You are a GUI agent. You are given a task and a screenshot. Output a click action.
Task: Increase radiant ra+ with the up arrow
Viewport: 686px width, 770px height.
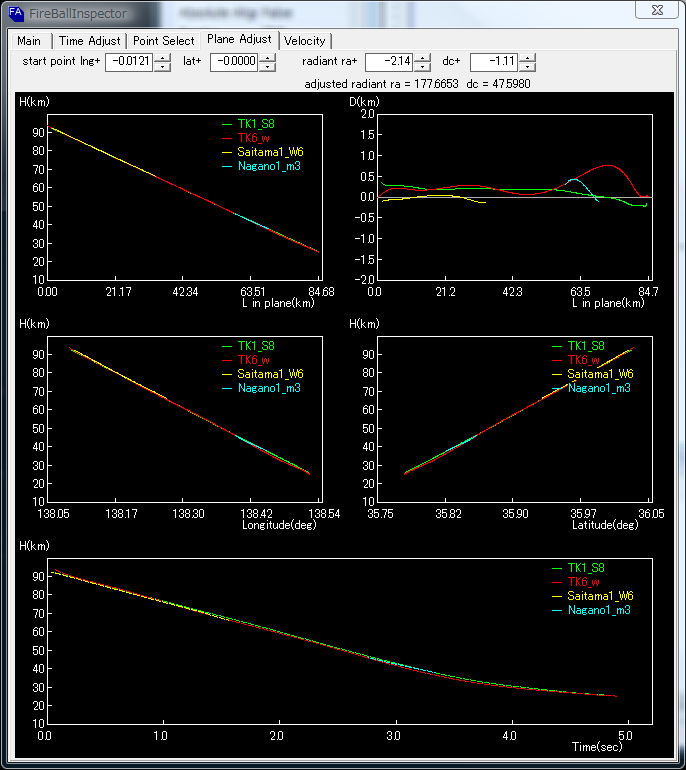click(423, 58)
